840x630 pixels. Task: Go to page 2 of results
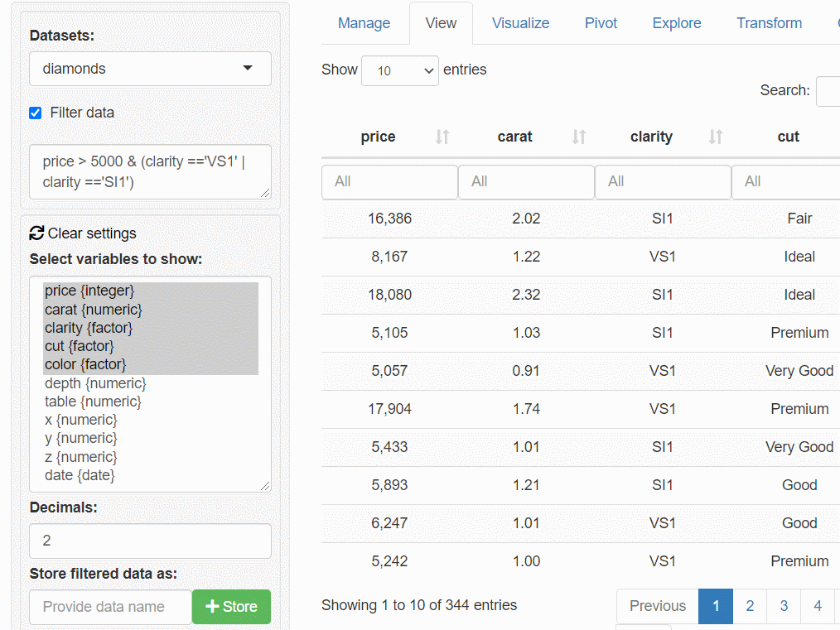click(x=750, y=606)
